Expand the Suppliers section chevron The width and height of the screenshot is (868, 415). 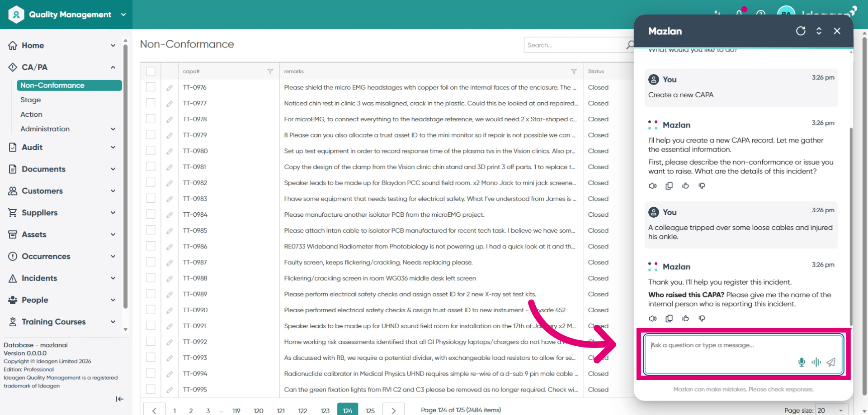[x=113, y=213]
